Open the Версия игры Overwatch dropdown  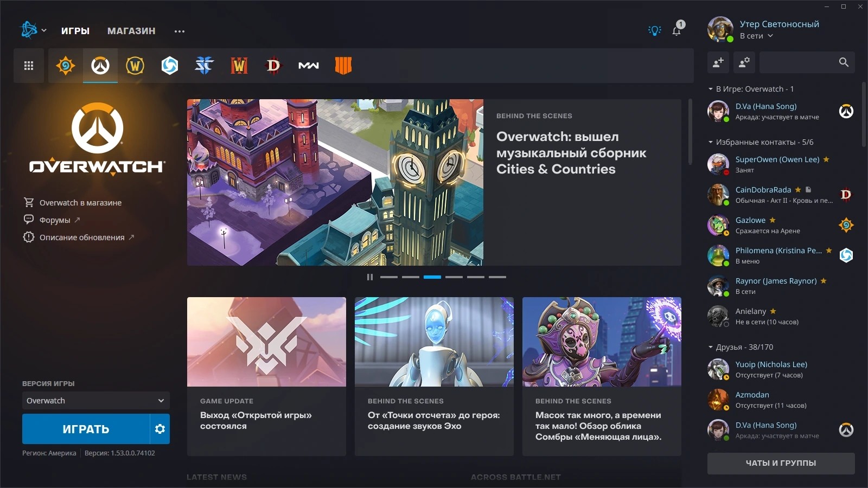pyautogui.click(x=95, y=401)
